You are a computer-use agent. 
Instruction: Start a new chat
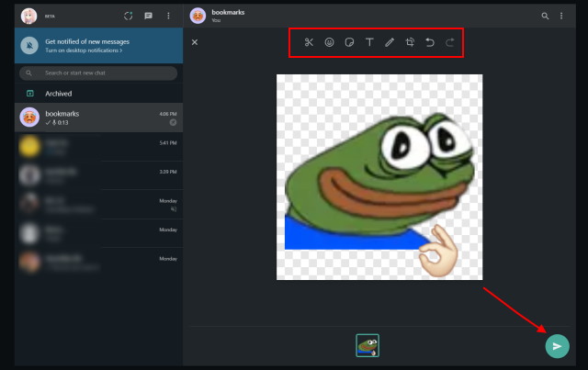pos(149,16)
